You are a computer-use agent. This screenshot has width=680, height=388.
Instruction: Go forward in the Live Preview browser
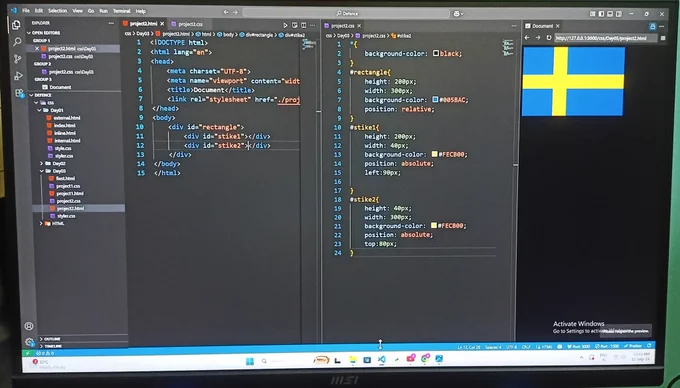[538, 38]
